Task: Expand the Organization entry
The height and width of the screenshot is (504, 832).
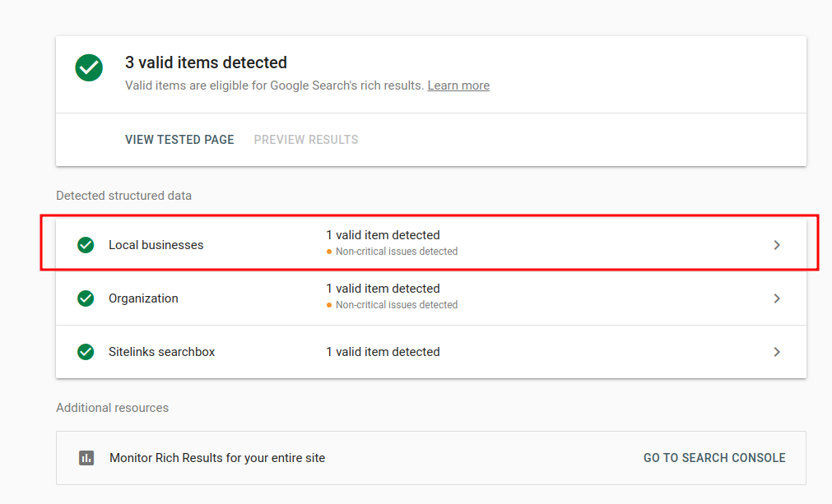Action: click(x=776, y=298)
